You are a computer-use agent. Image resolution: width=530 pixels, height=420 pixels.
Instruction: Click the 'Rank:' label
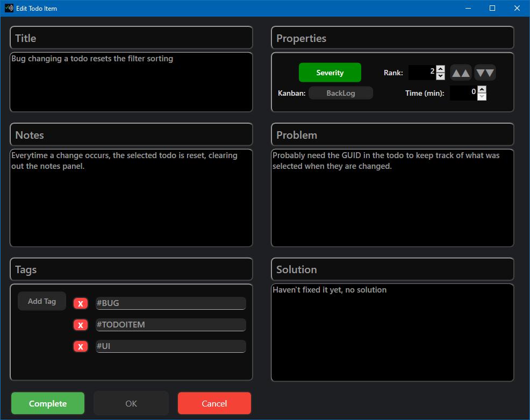point(393,73)
